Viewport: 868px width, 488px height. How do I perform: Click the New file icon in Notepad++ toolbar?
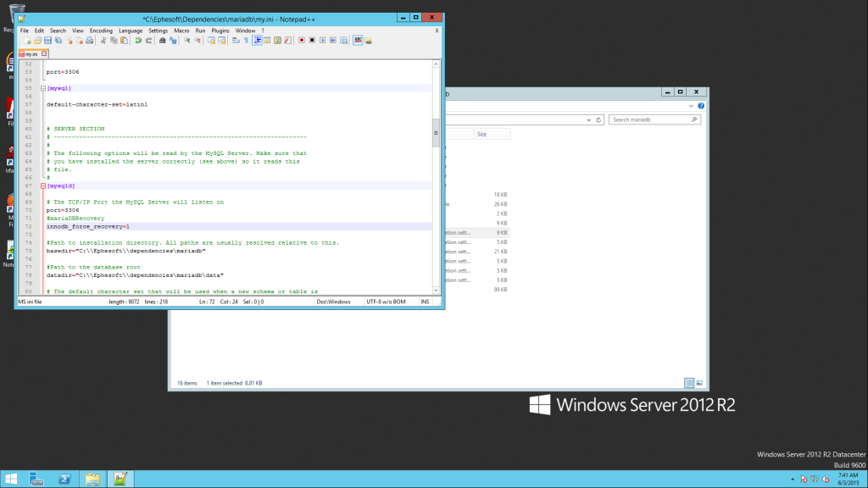(x=27, y=41)
